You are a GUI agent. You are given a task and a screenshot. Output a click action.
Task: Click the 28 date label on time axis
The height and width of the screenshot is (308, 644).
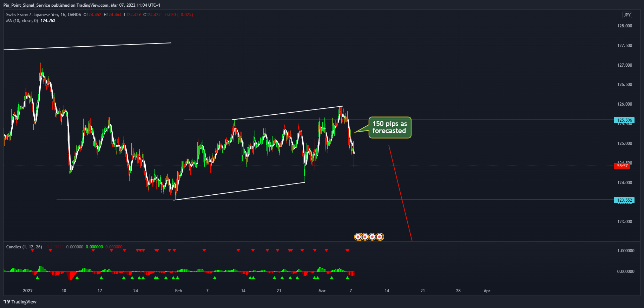pyautogui.click(x=458, y=291)
